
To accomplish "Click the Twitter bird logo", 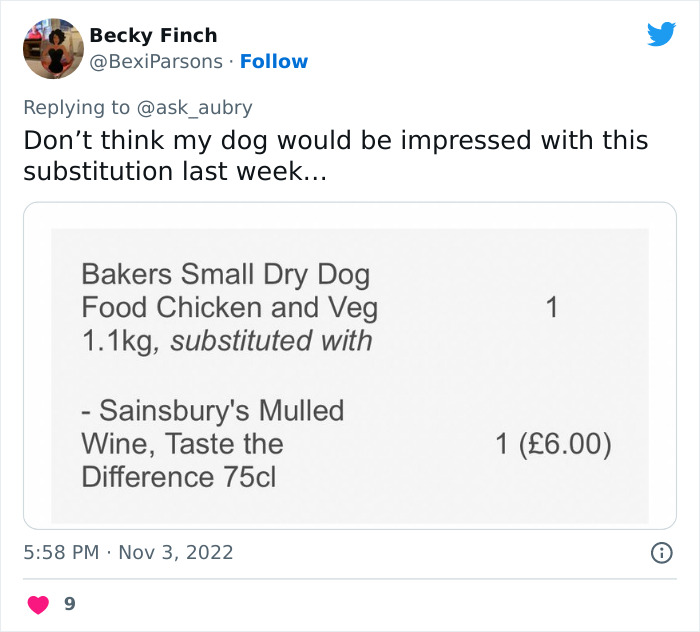I will coord(661,35).
